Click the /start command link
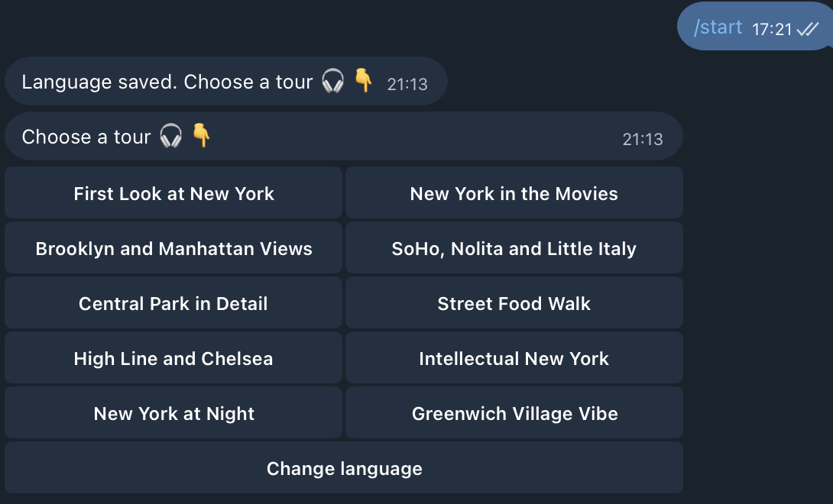Viewport: 833px width, 504px height. pos(718,27)
